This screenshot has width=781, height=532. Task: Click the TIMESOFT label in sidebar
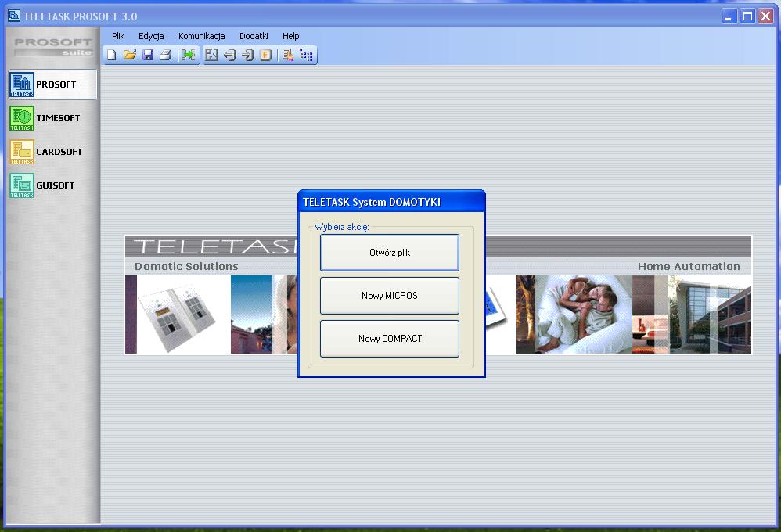click(58, 118)
